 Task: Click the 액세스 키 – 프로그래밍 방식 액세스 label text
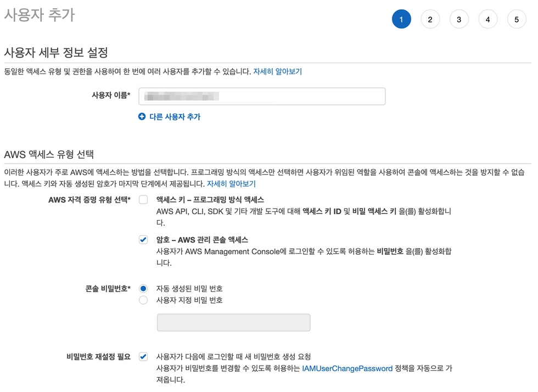(x=210, y=200)
